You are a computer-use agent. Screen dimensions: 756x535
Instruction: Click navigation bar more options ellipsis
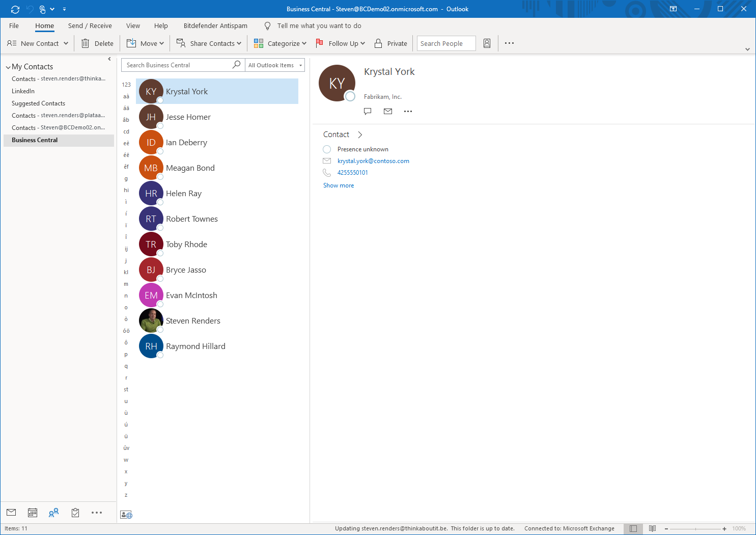pos(97,513)
